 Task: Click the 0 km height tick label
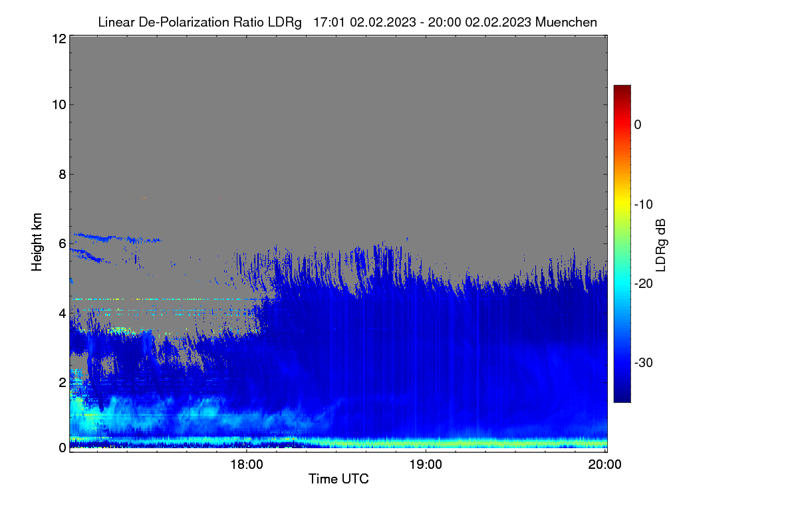[x=62, y=448]
